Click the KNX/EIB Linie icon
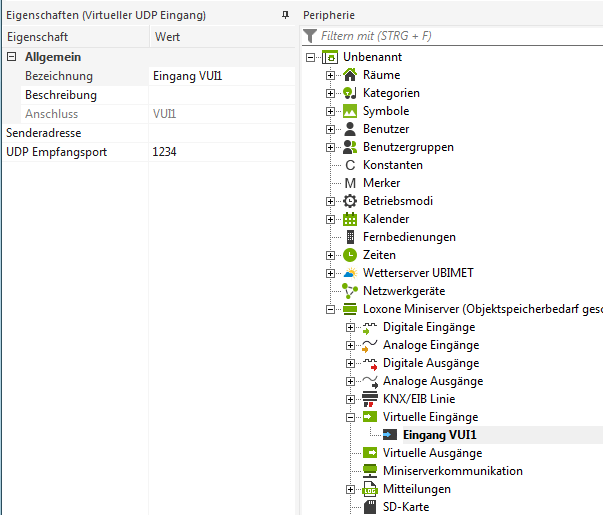The height and width of the screenshot is (515, 603). point(370,399)
